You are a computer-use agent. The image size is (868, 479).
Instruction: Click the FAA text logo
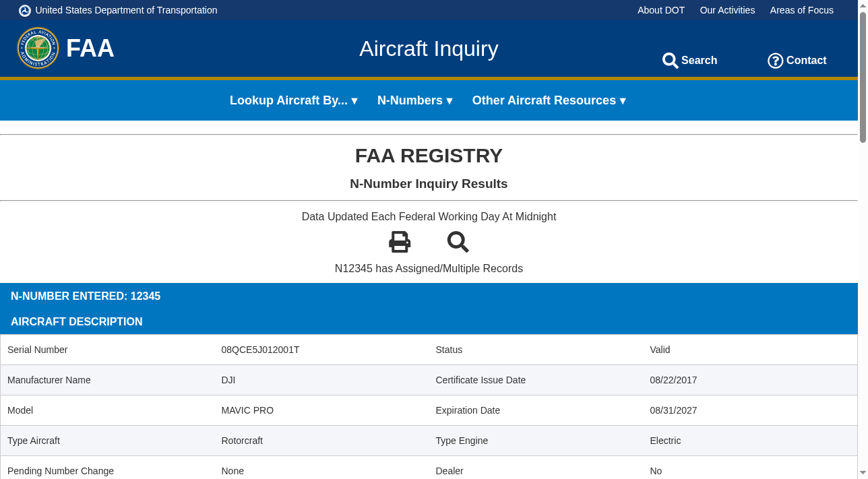point(90,49)
